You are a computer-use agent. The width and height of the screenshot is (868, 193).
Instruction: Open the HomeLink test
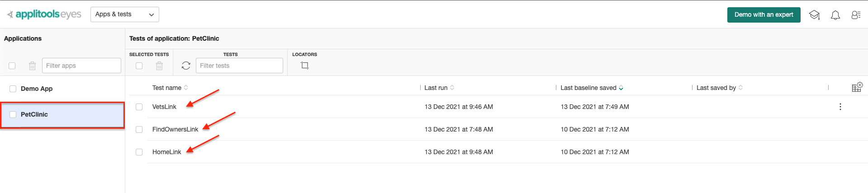[166, 152]
